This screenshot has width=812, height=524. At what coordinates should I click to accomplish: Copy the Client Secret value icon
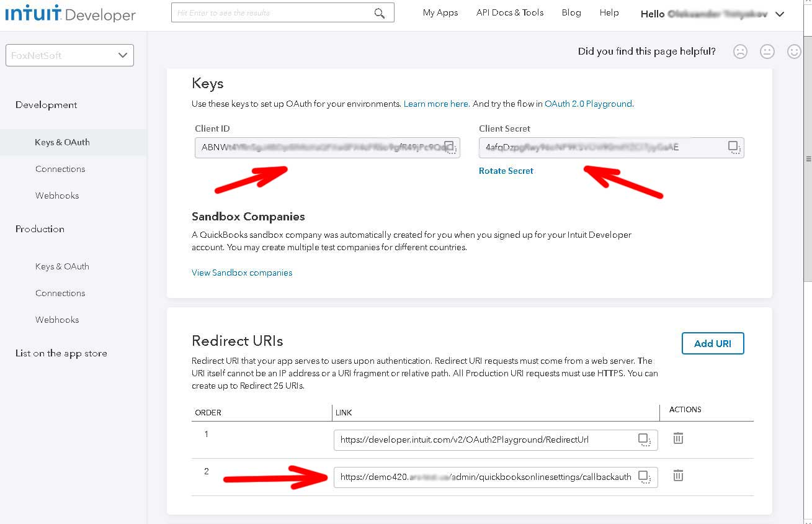click(734, 147)
